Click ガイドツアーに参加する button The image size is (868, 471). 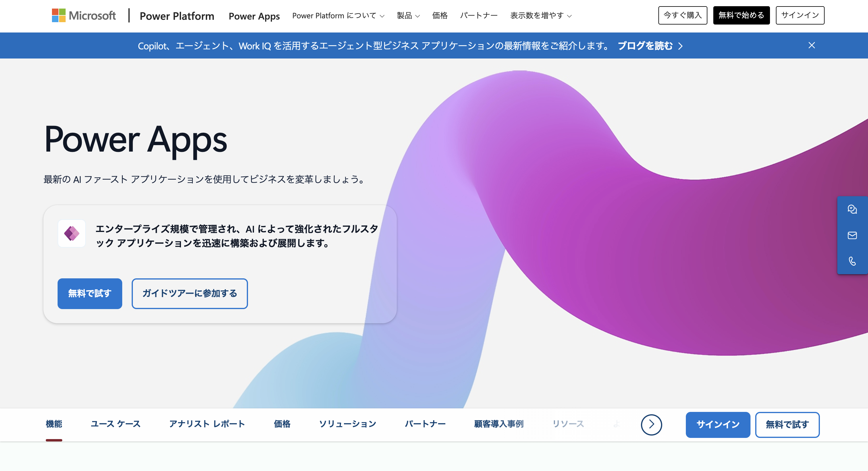tap(190, 293)
